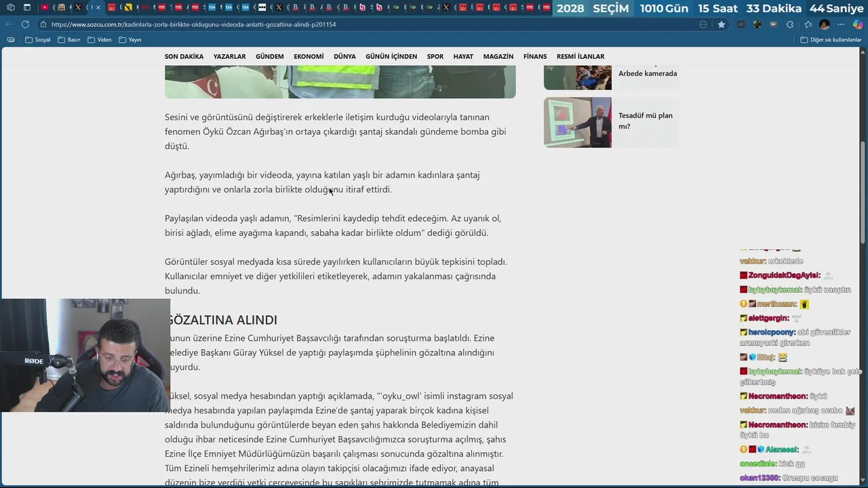Open the Yayın bookmarks folder
868x488 pixels.
coord(130,40)
